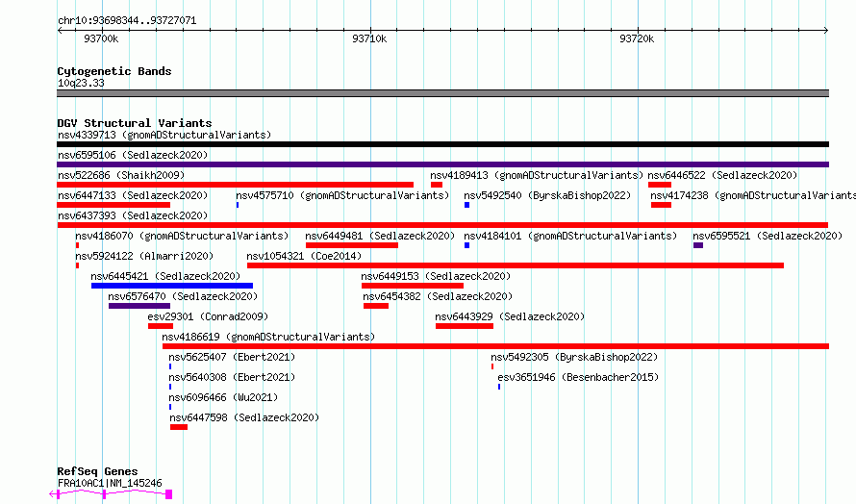Click the red bar under nsv4174238
Image resolution: width=856 pixels, height=504 pixels.
(661, 205)
